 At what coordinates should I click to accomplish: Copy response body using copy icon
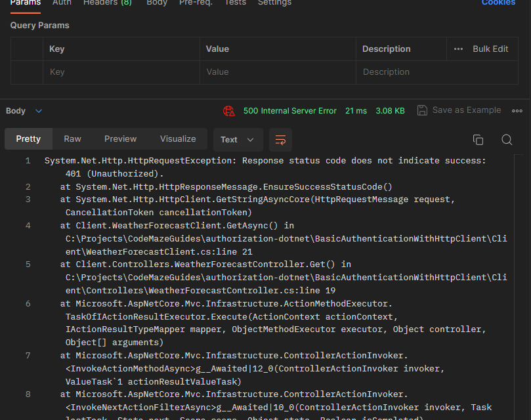point(478,139)
